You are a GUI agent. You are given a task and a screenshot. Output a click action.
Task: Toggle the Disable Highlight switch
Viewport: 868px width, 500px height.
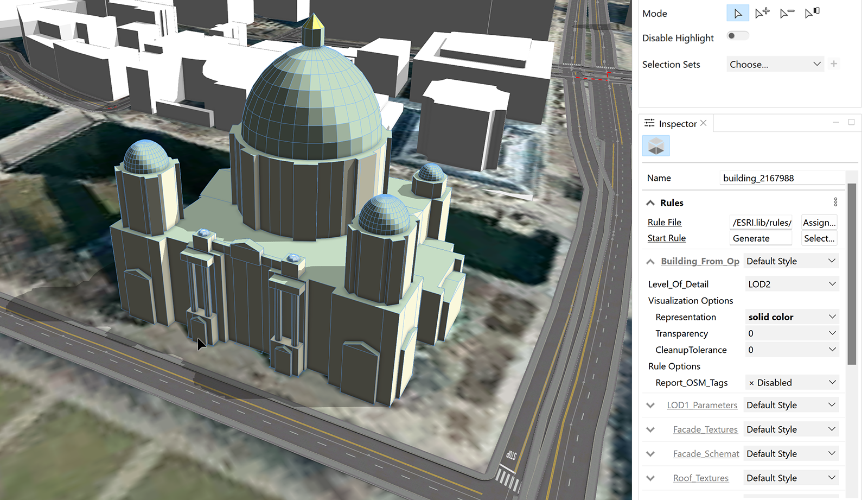tap(737, 36)
